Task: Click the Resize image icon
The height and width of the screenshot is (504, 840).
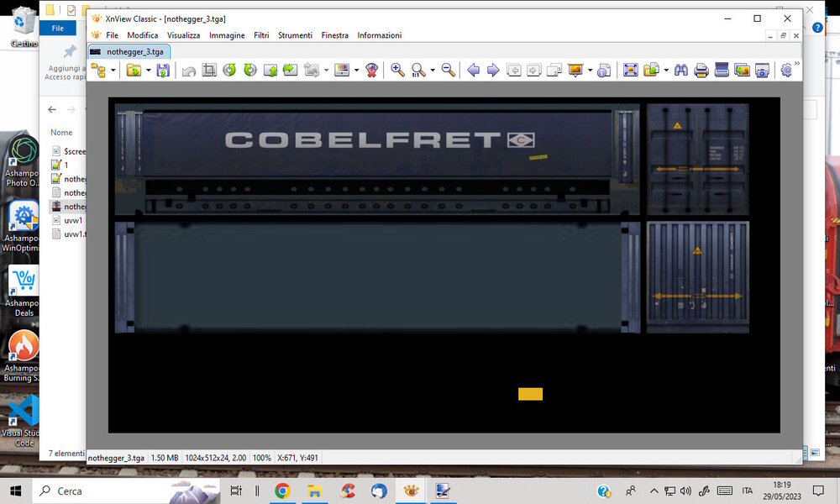Action: (x=312, y=71)
